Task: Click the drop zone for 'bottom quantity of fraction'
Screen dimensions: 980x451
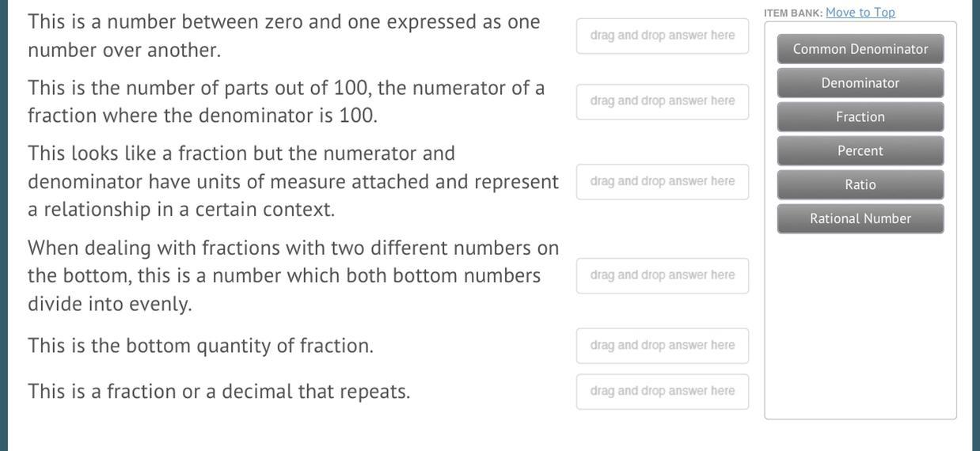Action: click(x=663, y=346)
